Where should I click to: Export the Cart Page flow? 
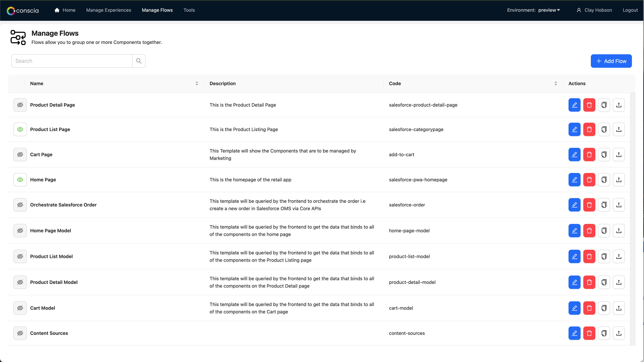tap(619, 154)
